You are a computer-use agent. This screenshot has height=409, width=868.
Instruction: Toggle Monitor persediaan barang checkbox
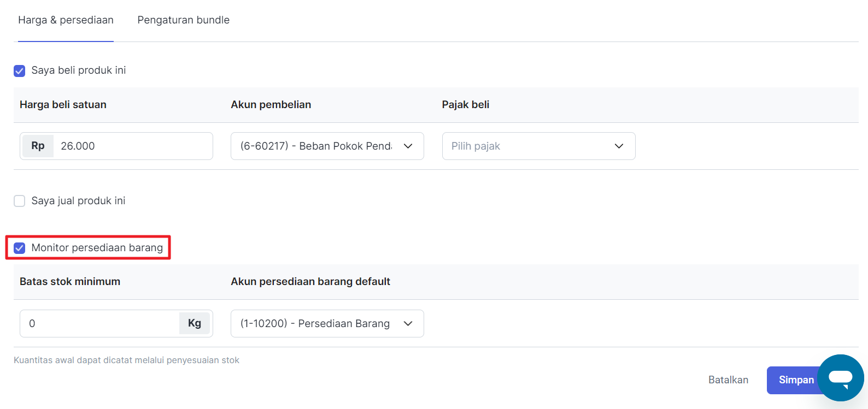point(20,248)
